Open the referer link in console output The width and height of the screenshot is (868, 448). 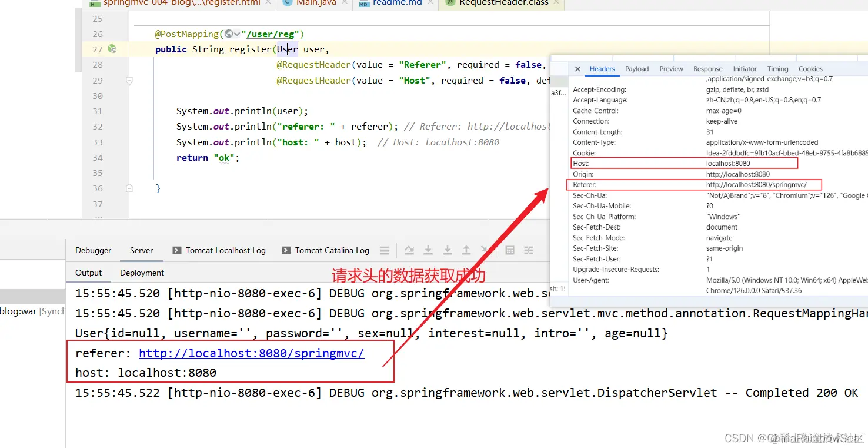point(252,353)
